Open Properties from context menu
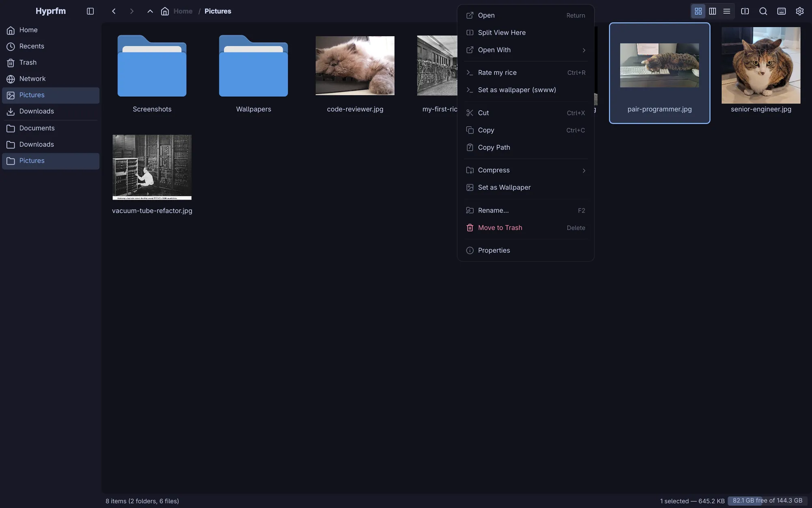812x508 pixels. (x=525, y=250)
